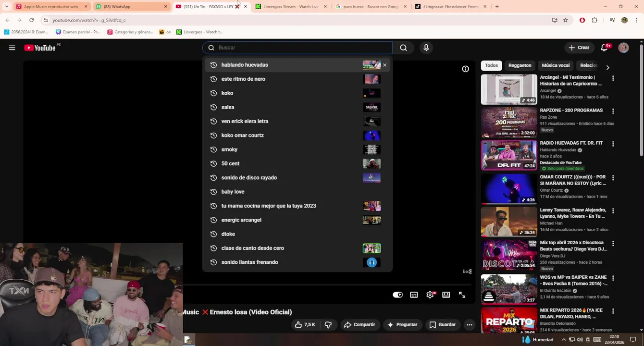Open the YouTube guide hamburger menu

tap(12, 48)
